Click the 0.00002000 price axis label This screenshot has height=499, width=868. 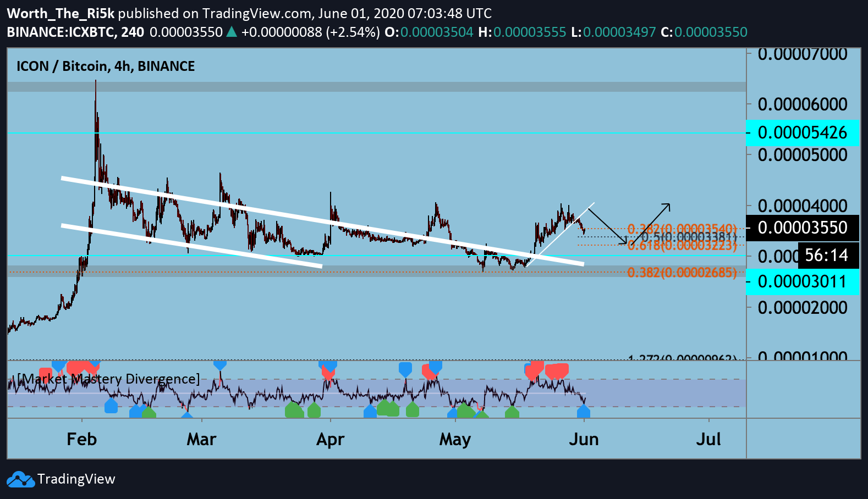803,307
